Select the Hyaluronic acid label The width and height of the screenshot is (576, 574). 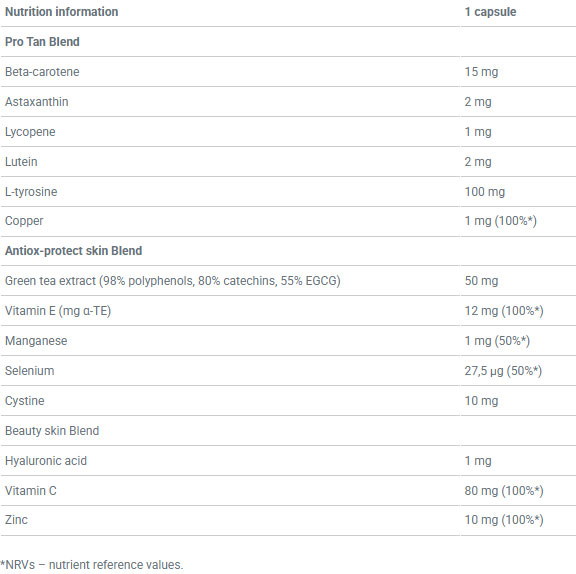(46, 461)
